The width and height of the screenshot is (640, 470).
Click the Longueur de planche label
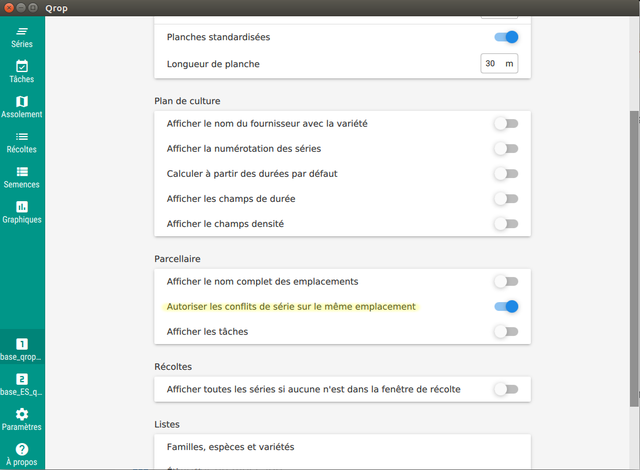(x=213, y=64)
